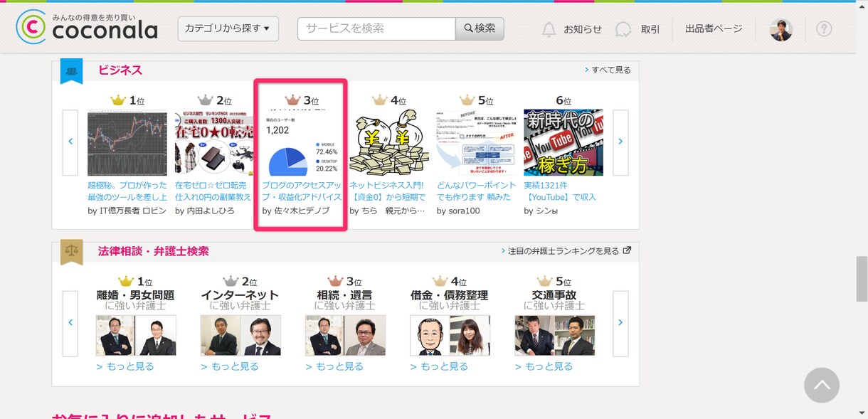Open 超極秘。プロが作った service title
868x419 pixels.
click(127, 191)
